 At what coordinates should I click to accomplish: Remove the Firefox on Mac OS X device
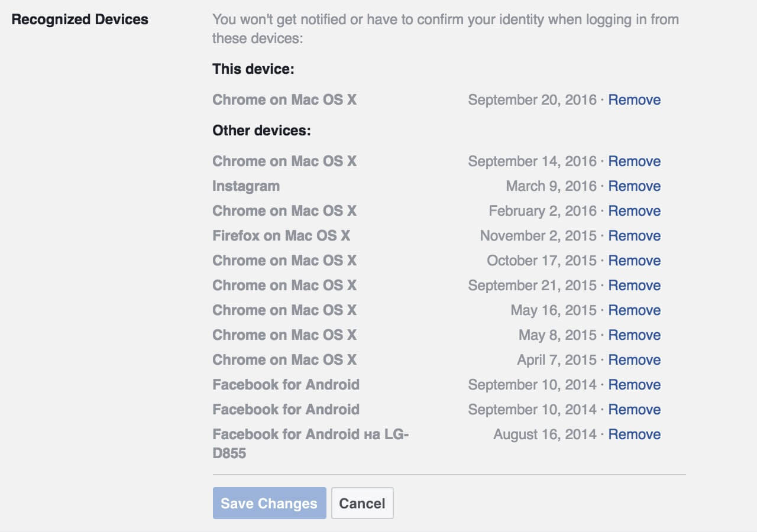[x=634, y=236]
